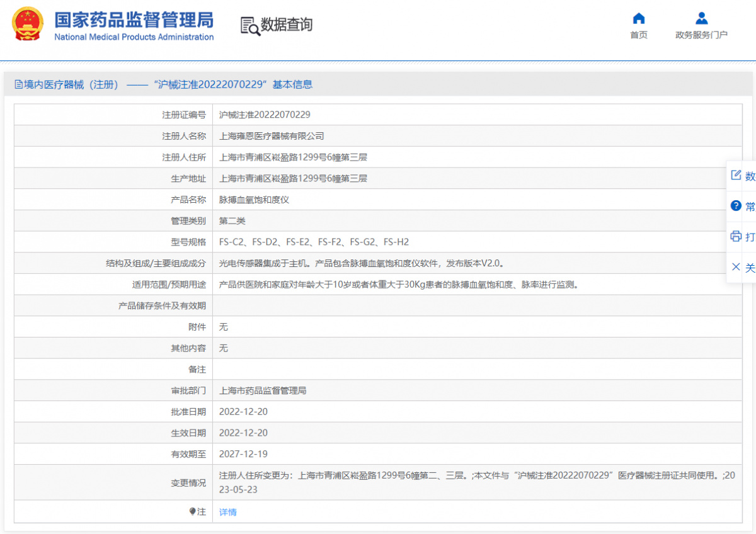756x534 pixels.
Task: Click the 产品名称 row label
Action: pos(188,199)
